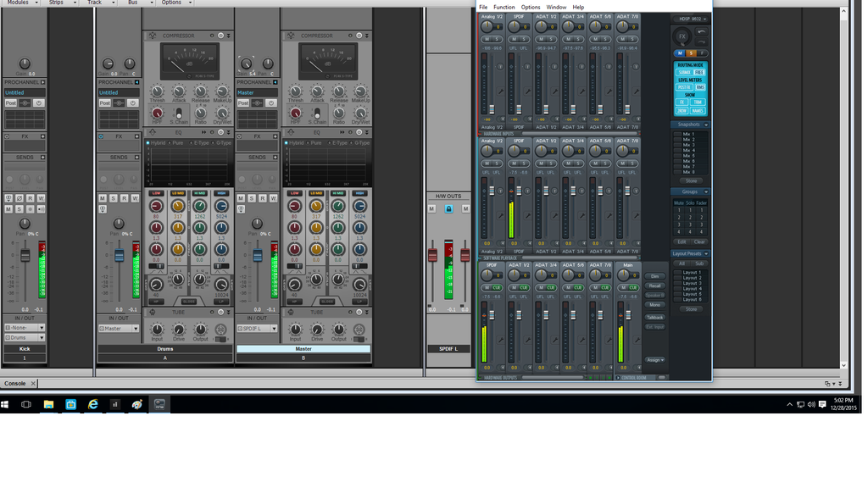The height and width of the screenshot is (488, 868).
Task: Open the Function menu in TotalMix
Action: 504,7
